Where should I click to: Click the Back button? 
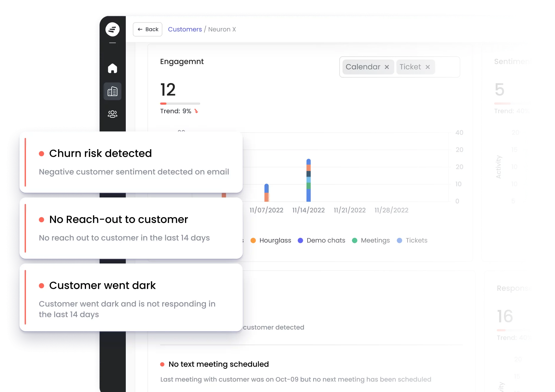pos(148,29)
